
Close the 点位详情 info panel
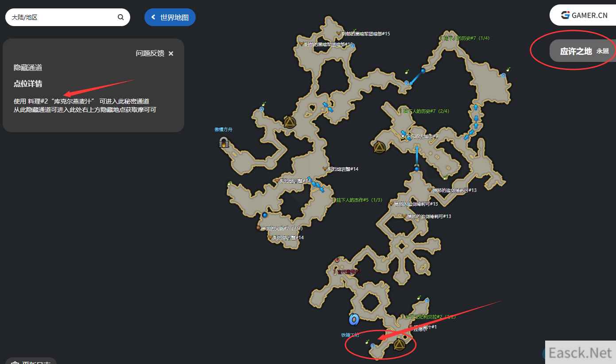tap(171, 54)
